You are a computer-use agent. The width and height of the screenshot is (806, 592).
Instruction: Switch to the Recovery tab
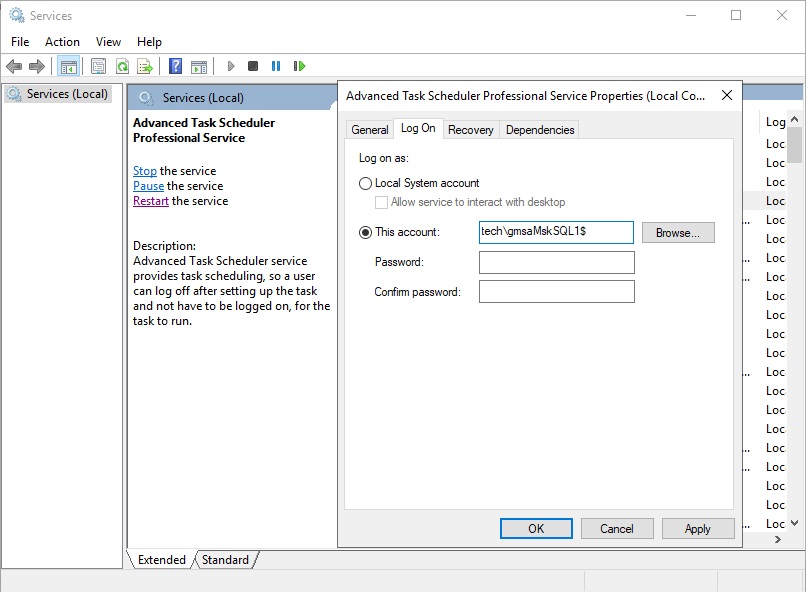pos(470,129)
